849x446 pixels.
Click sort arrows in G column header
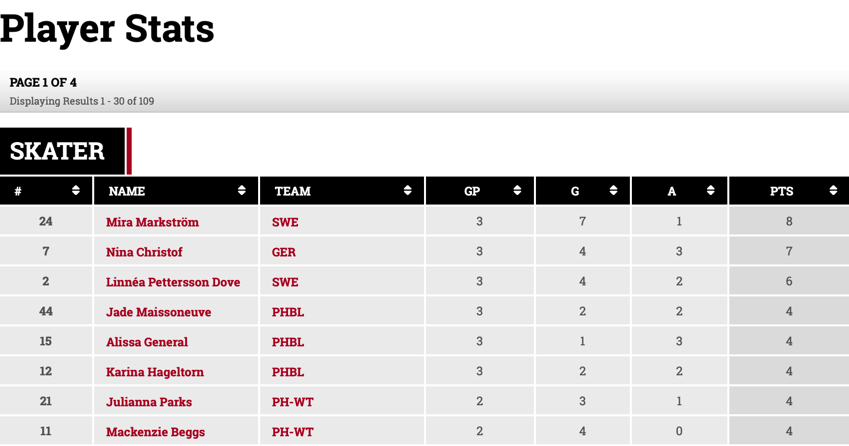pos(614,191)
